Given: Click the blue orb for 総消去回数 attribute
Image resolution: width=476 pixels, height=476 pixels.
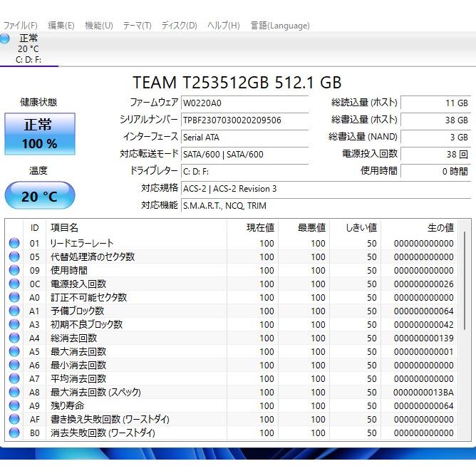Looking at the screenshot, I should (x=14, y=338).
